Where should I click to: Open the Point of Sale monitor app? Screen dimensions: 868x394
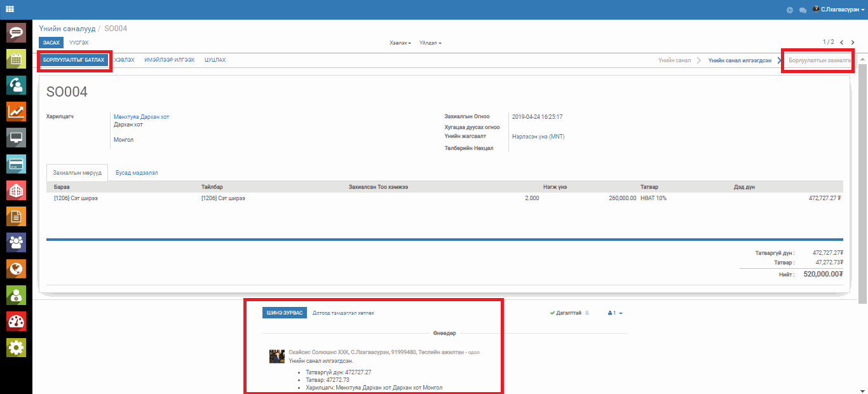click(x=16, y=137)
